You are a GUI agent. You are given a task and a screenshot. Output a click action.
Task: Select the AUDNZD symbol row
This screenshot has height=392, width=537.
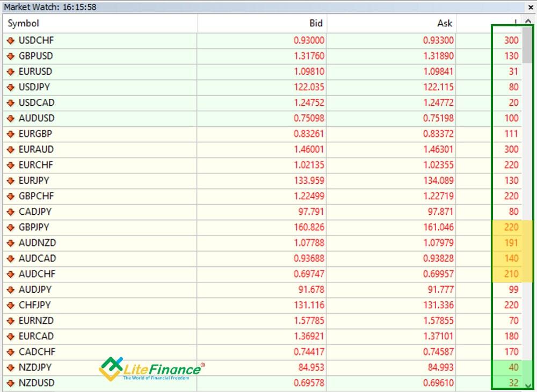[37, 243]
